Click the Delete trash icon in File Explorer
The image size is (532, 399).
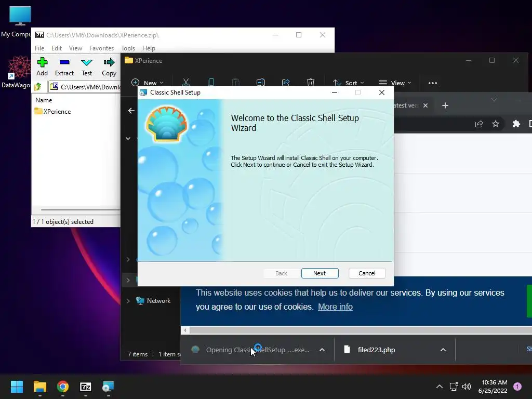coord(311,83)
